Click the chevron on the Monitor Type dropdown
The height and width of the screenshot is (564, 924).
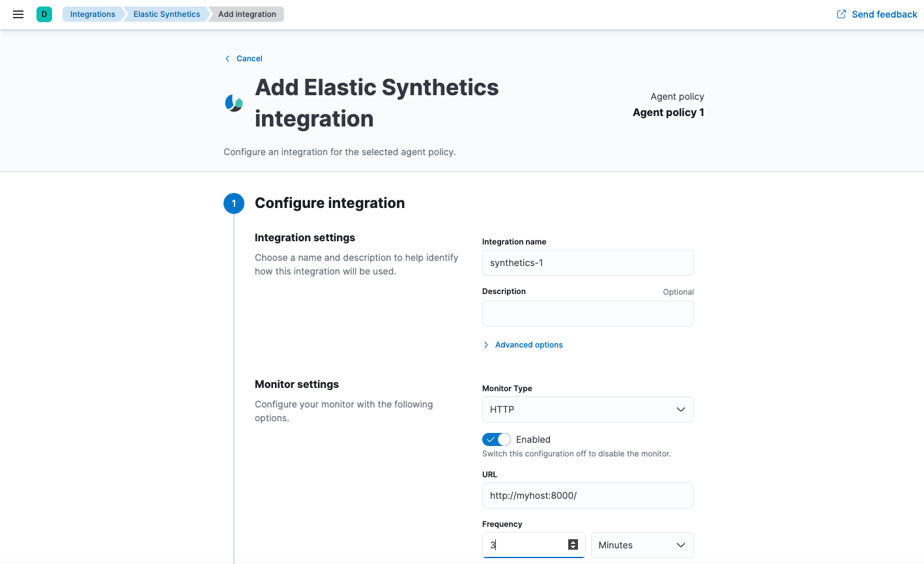point(680,409)
